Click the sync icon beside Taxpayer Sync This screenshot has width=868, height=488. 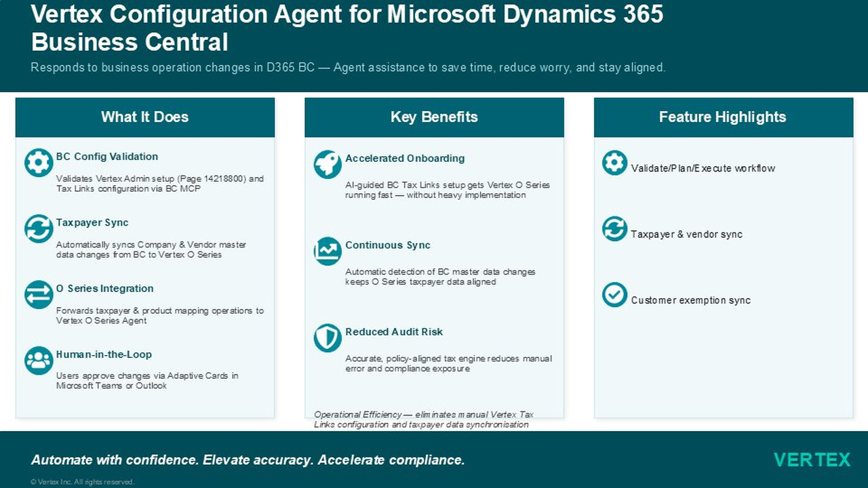pyautogui.click(x=39, y=228)
